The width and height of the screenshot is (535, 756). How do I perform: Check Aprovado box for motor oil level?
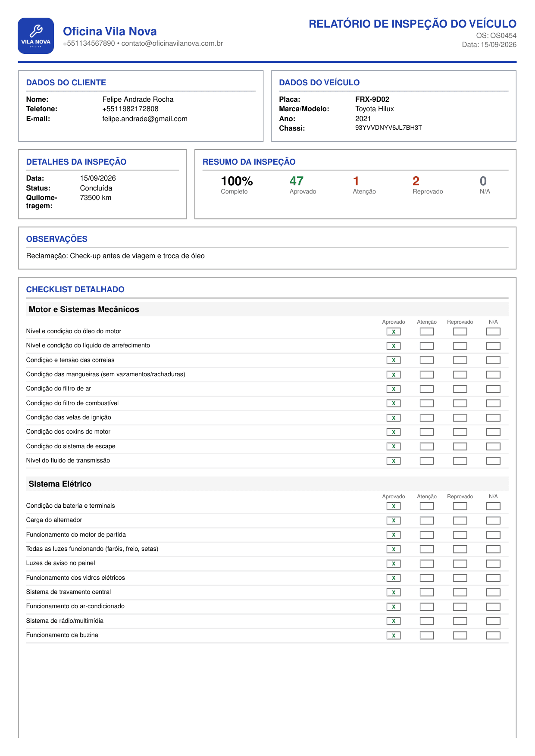[393, 331]
